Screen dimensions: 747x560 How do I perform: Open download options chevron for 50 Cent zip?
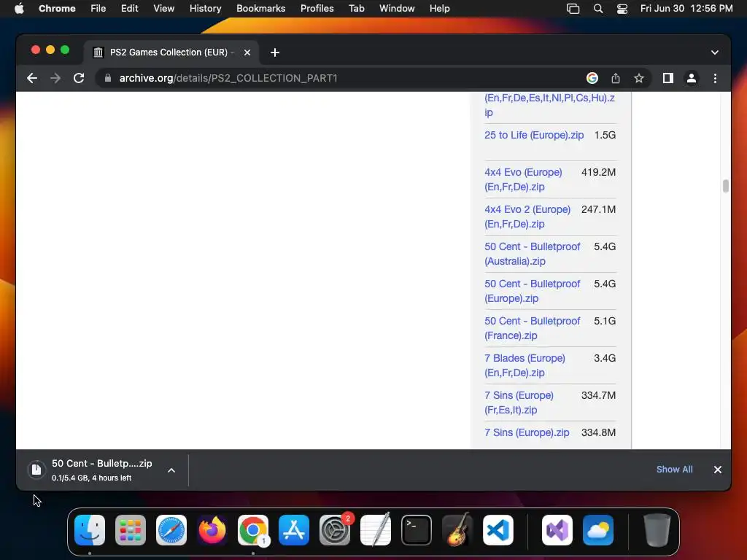tap(171, 470)
